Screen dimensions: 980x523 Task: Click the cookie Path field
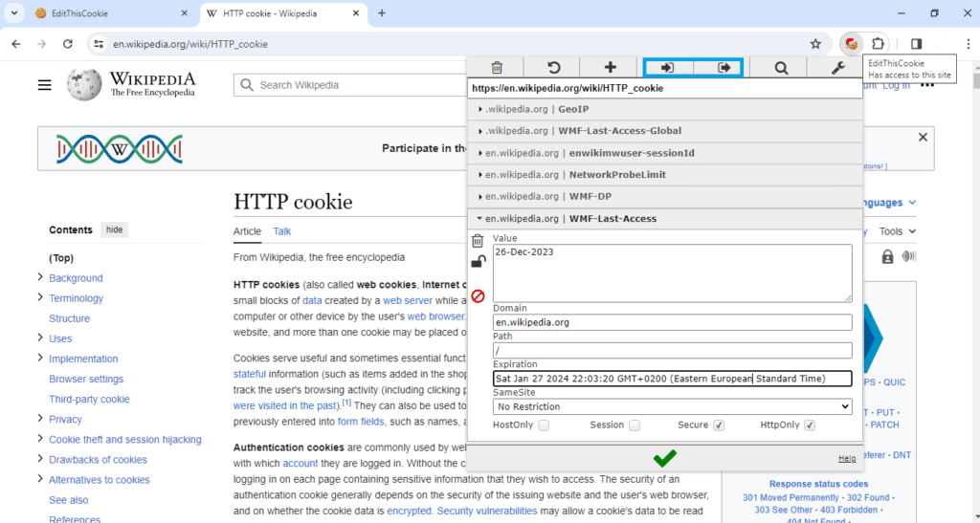673,351
